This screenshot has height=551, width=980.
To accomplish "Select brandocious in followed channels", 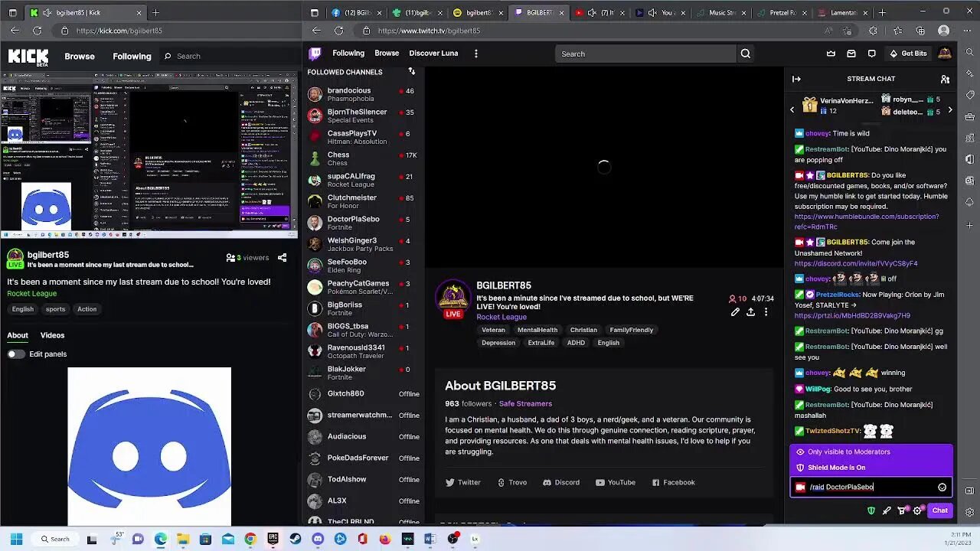I will pyautogui.click(x=363, y=94).
